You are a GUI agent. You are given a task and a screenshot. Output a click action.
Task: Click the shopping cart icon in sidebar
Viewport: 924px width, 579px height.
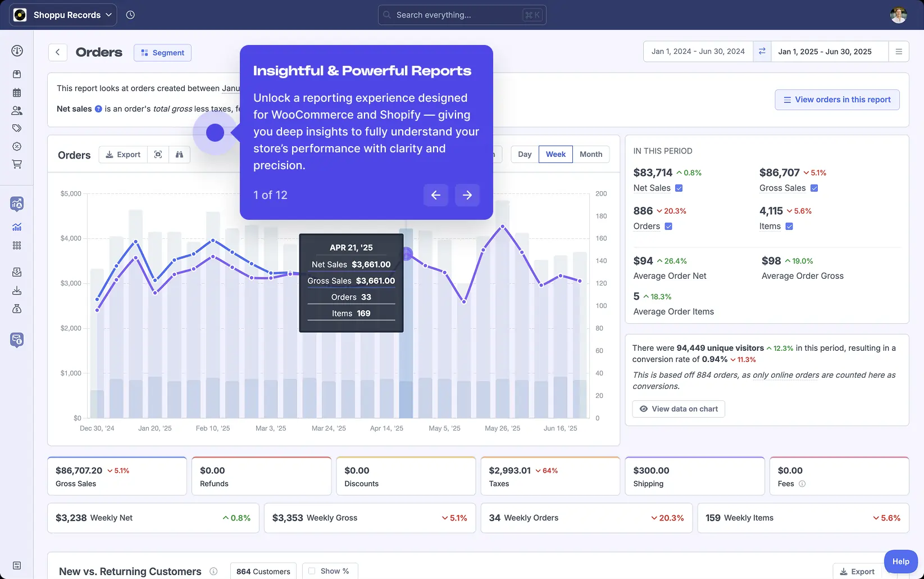point(17,164)
